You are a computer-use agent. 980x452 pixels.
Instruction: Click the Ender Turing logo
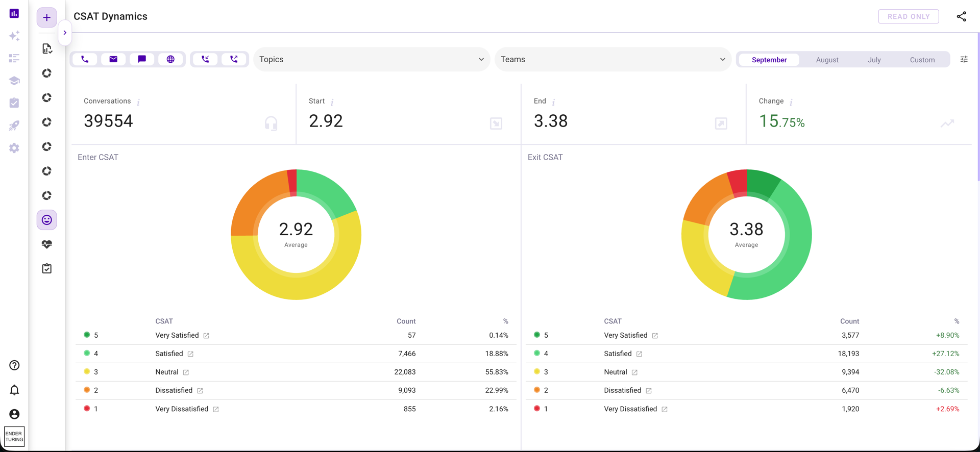tap(14, 436)
